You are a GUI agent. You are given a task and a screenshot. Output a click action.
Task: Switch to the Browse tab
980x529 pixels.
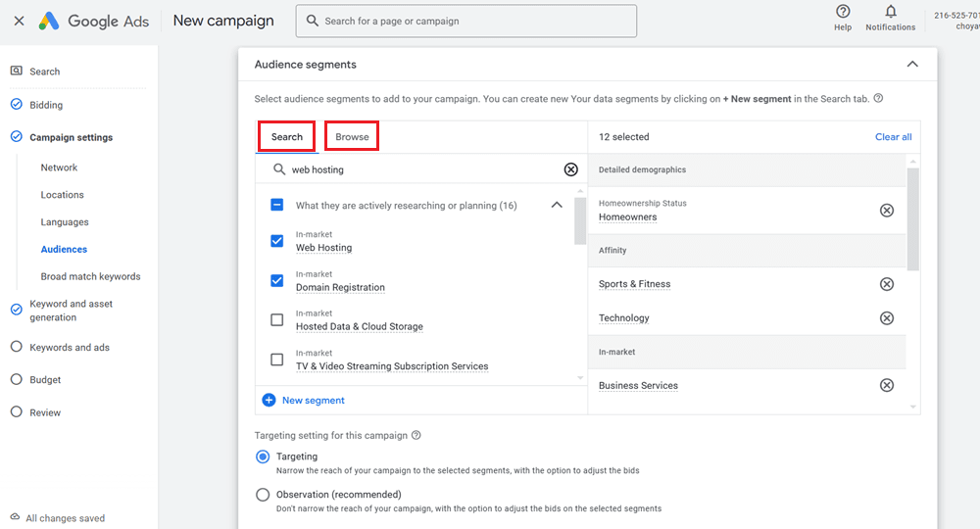pyautogui.click(x=352, y=137)
